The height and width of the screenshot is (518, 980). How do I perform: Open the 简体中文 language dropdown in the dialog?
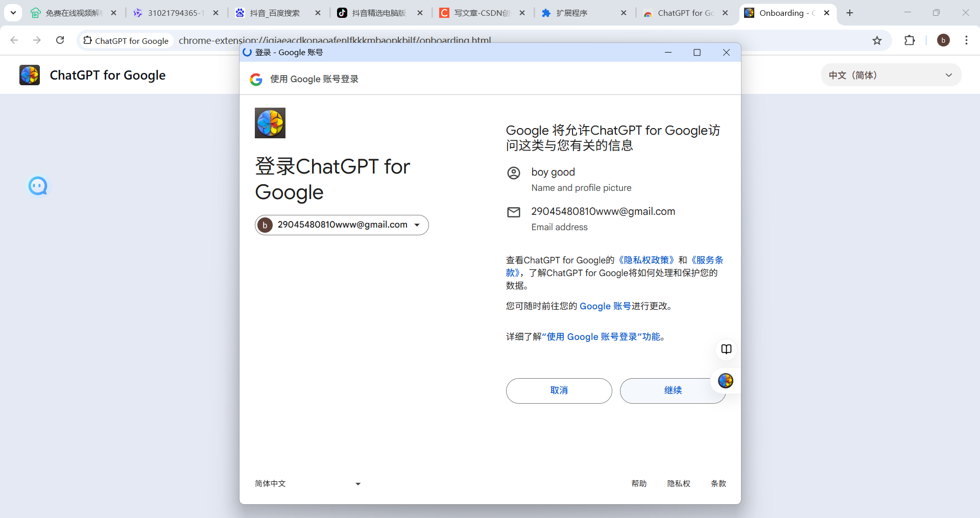(308, 484)
